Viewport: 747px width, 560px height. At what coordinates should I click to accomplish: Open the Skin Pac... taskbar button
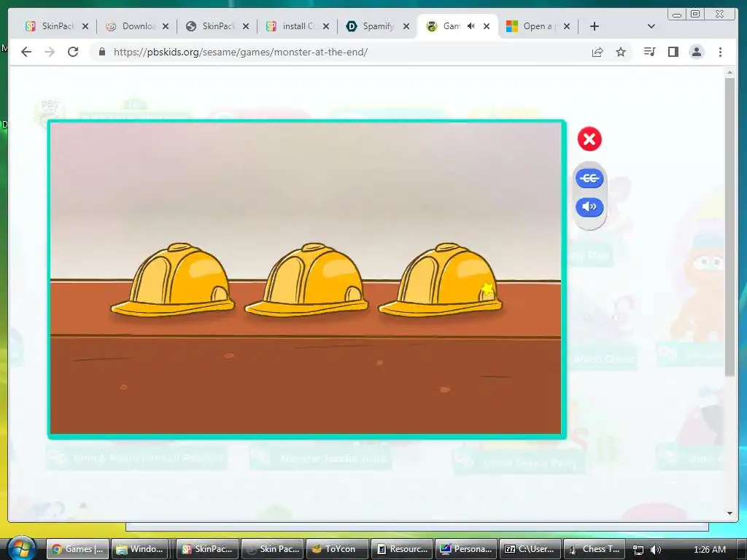coord(273,549)
